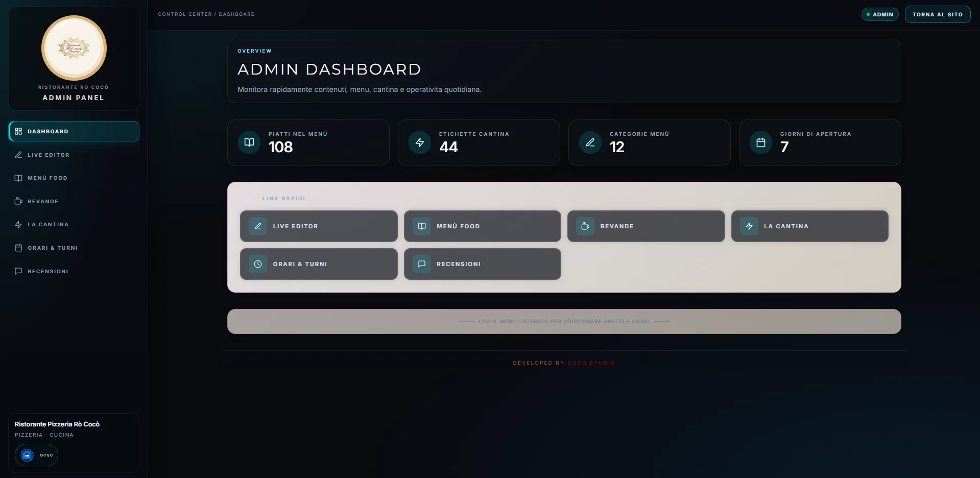The width and height of the screenshot is (980, 478).
Task: Click the green Admin status indicator
Action: click(868, 14)
